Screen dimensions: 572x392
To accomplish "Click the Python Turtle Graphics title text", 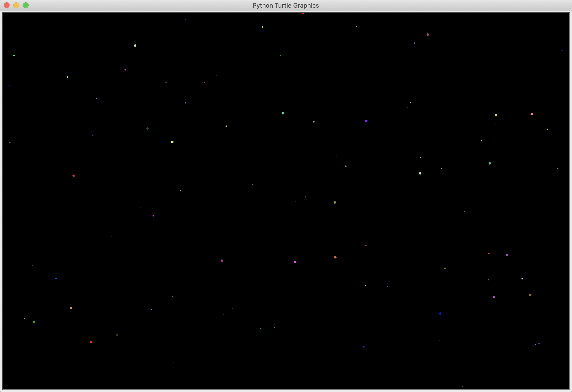I will pyautogui.click(x=286, y=5).
